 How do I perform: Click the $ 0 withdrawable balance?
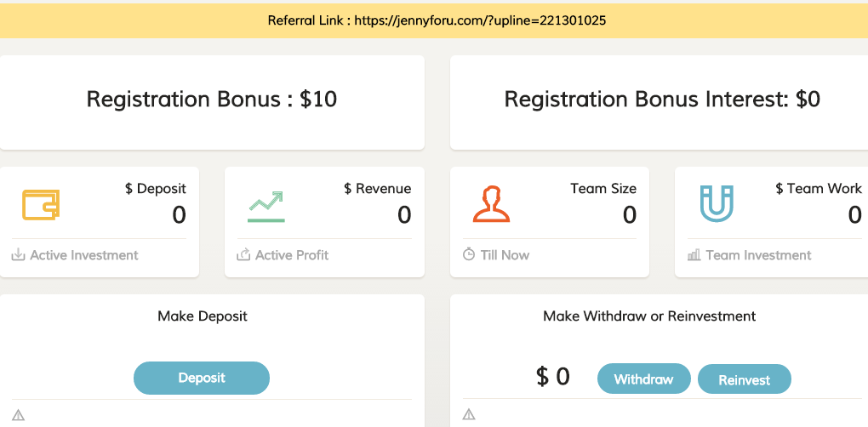(553, 377)
